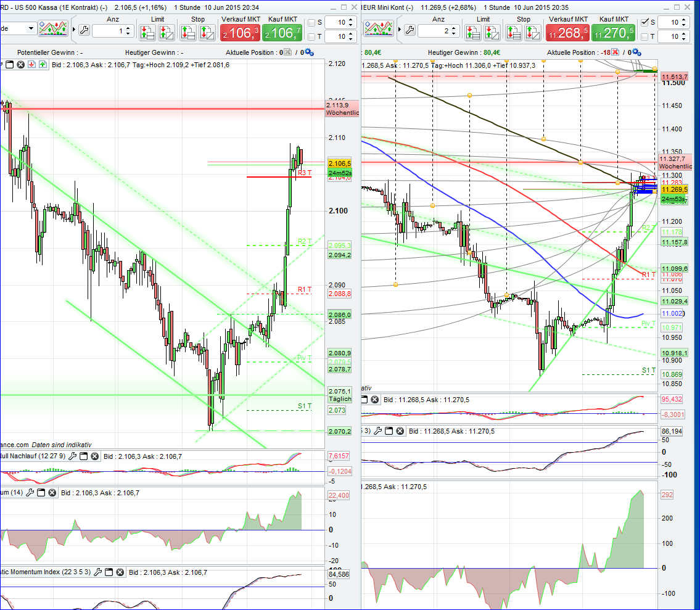Open Null Nachlauf (12 27 9) settings via wrench icon

tap(72, 456)
